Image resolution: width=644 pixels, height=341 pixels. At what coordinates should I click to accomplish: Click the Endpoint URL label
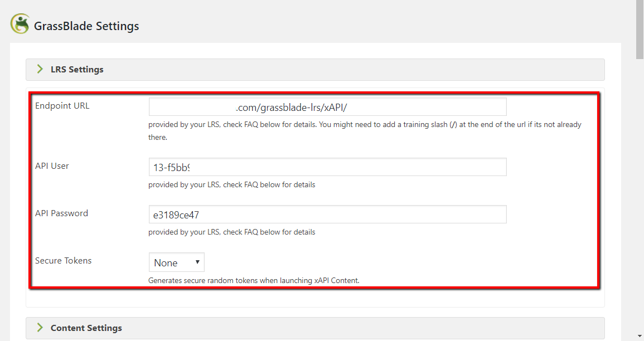[x=62, y=106]
